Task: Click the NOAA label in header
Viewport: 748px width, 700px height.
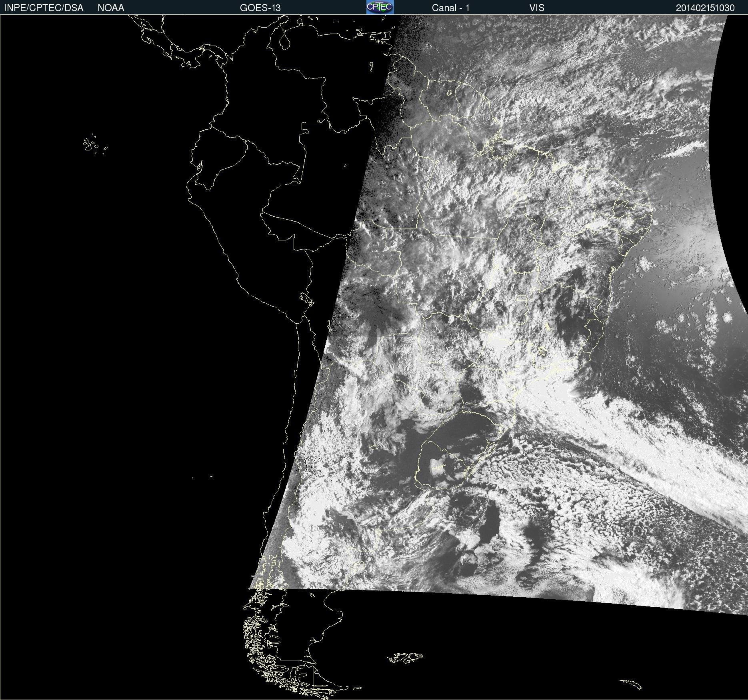Action: pos(111,8)
